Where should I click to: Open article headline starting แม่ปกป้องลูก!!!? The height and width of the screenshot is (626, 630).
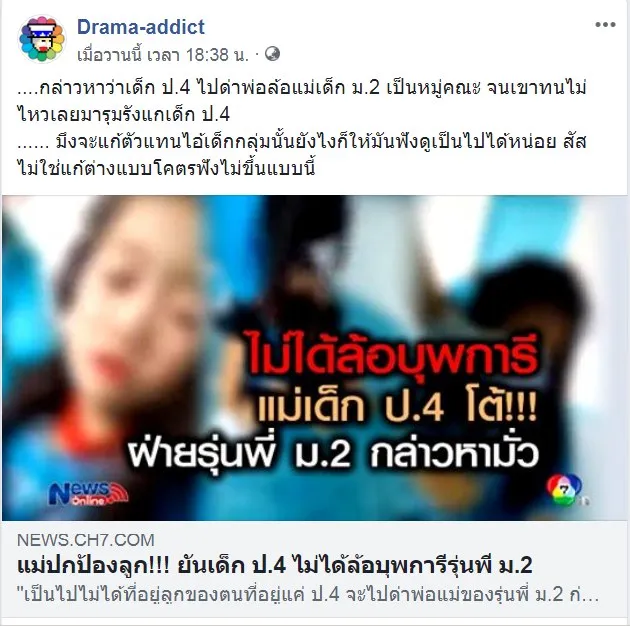pos(275,565)
